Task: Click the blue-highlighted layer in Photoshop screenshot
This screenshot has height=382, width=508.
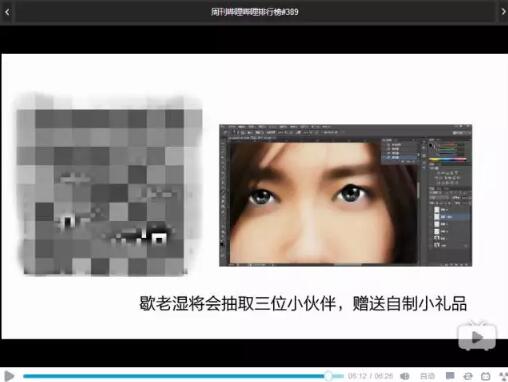Action: pyautogui.click(x=451, y=217)
